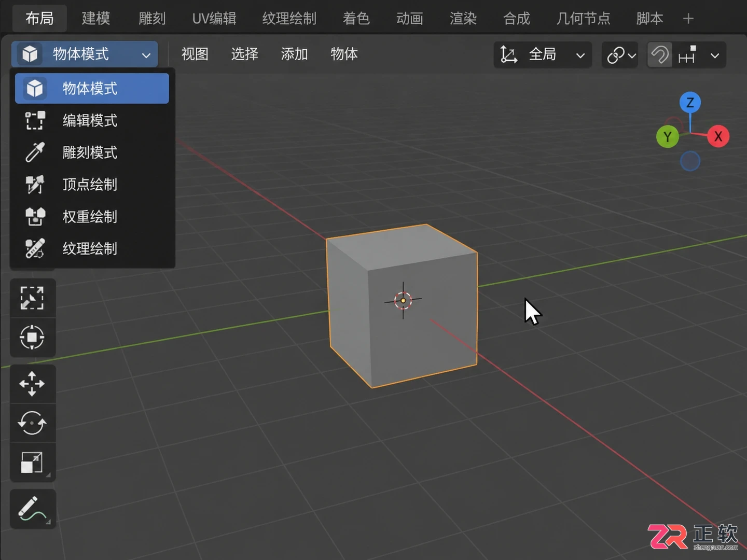Switch to the 渲染 (Rendering) workspace tab
Screen dimensions: 747x560
(x=463, y=19)
